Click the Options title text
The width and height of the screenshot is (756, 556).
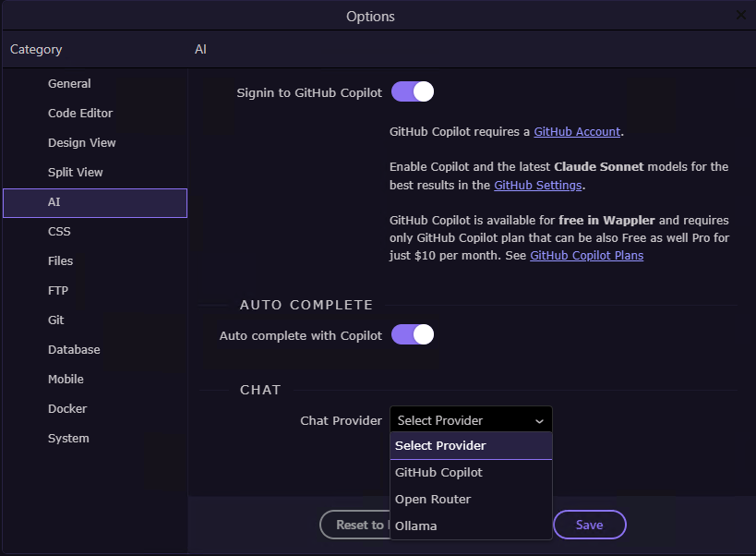[370, 17]
